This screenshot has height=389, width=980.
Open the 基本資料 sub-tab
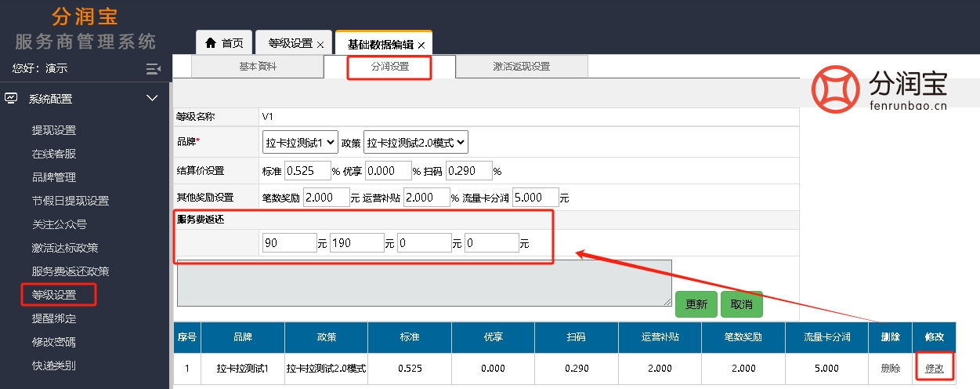tap(257, 67)
